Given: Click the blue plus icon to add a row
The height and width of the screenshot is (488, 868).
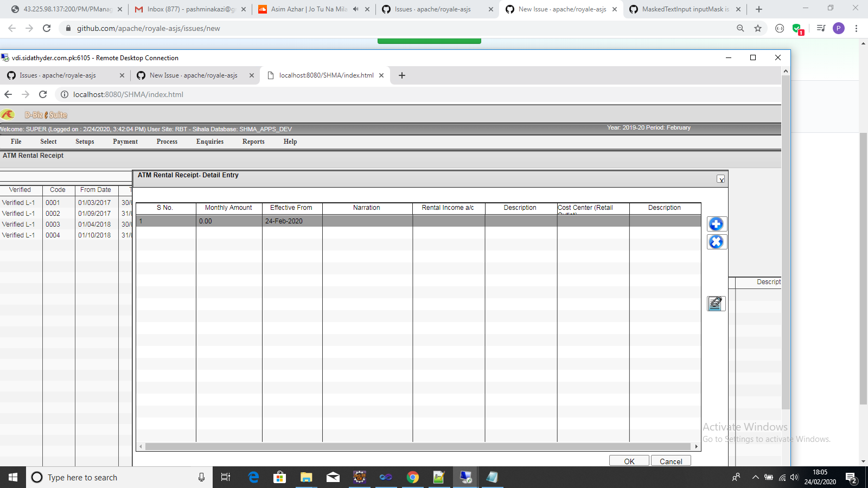Looking at the screenshot, I should coord(717,223).
